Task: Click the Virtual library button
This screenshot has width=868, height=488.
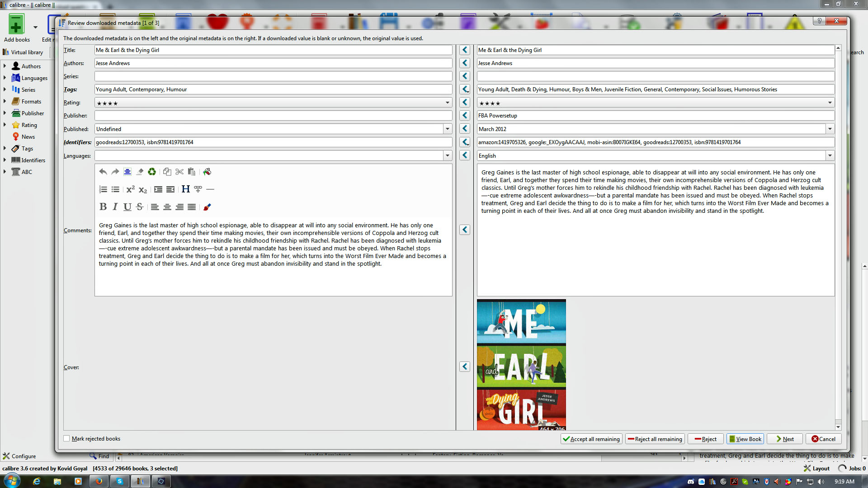Action: 24,52
